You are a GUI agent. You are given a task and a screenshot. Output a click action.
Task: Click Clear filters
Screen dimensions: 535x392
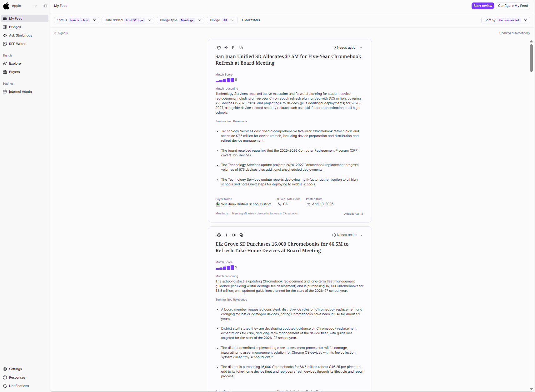pyautogui.click(x=251, y=20)
